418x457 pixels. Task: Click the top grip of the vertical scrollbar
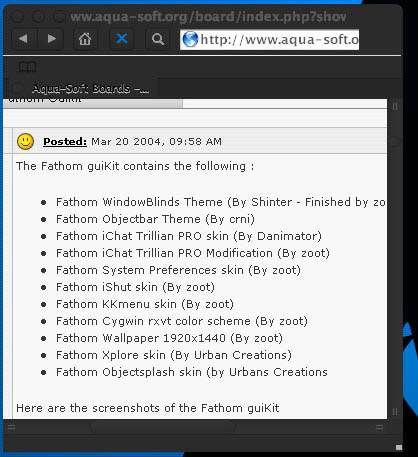[x=395, y=107]
